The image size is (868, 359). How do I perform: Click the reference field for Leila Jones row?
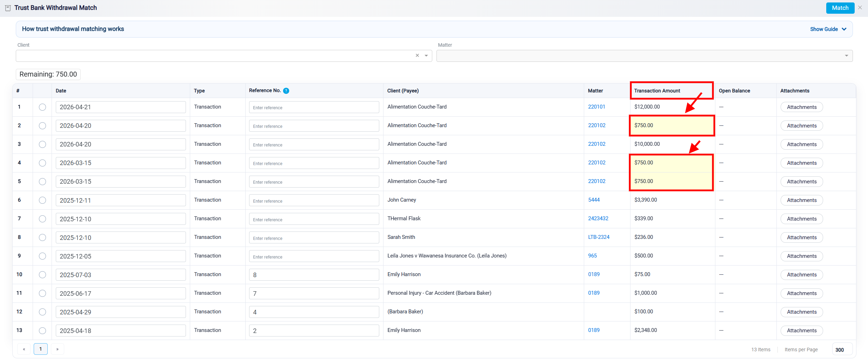click(314, 256)
